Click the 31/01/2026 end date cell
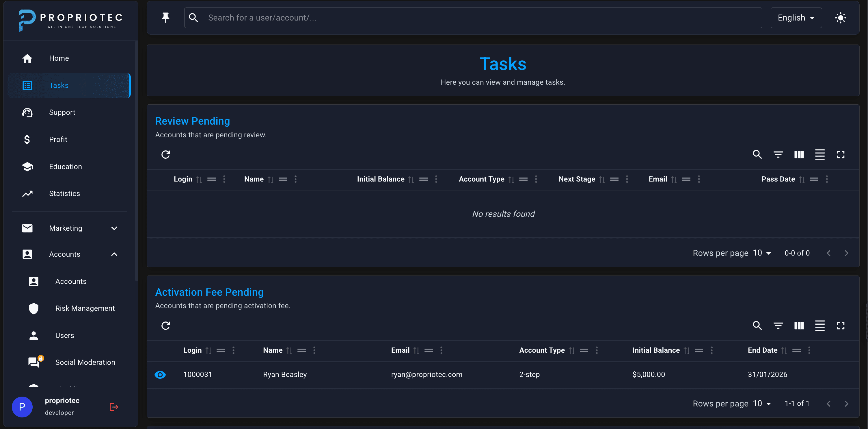The width and height of the screenshot is (868, 429). tap(768, 375)
